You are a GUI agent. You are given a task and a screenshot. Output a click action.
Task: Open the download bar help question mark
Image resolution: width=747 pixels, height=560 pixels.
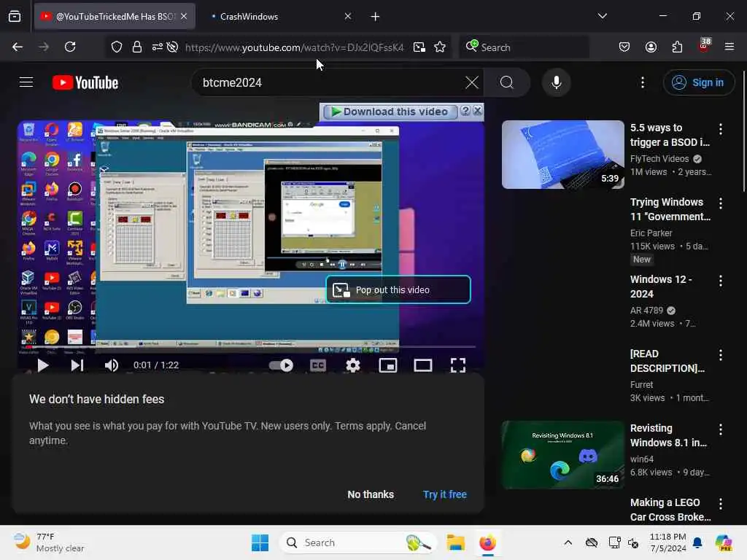[465, 111]
